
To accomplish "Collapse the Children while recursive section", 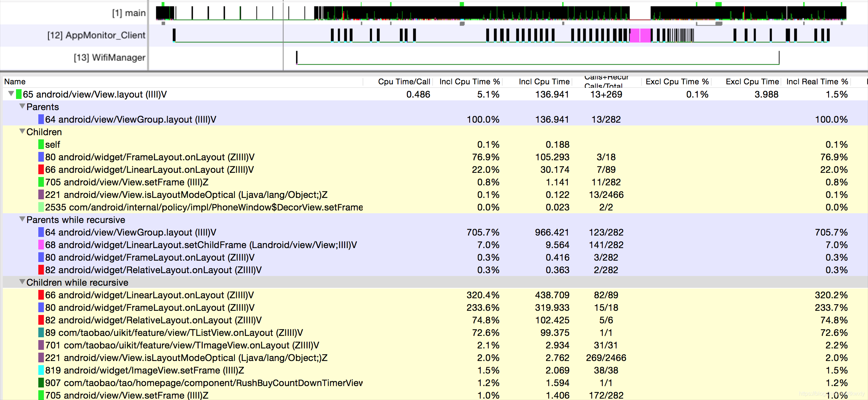I will (x=22, y=282).
